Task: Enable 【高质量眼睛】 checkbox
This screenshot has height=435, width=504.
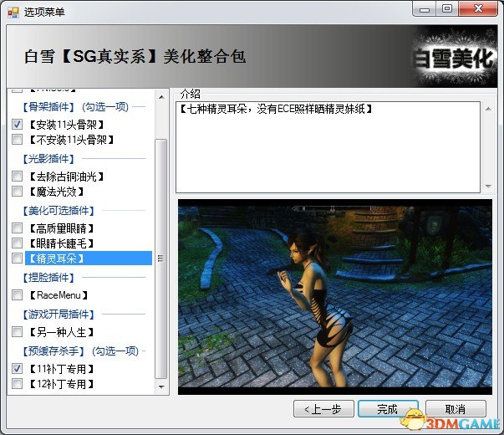Action: coord(17,228)
